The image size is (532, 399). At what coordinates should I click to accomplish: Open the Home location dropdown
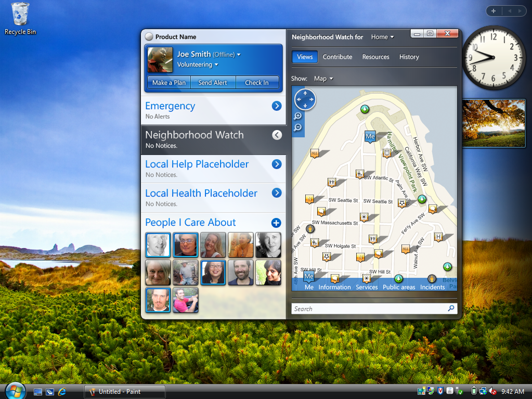tap(382, 37)
